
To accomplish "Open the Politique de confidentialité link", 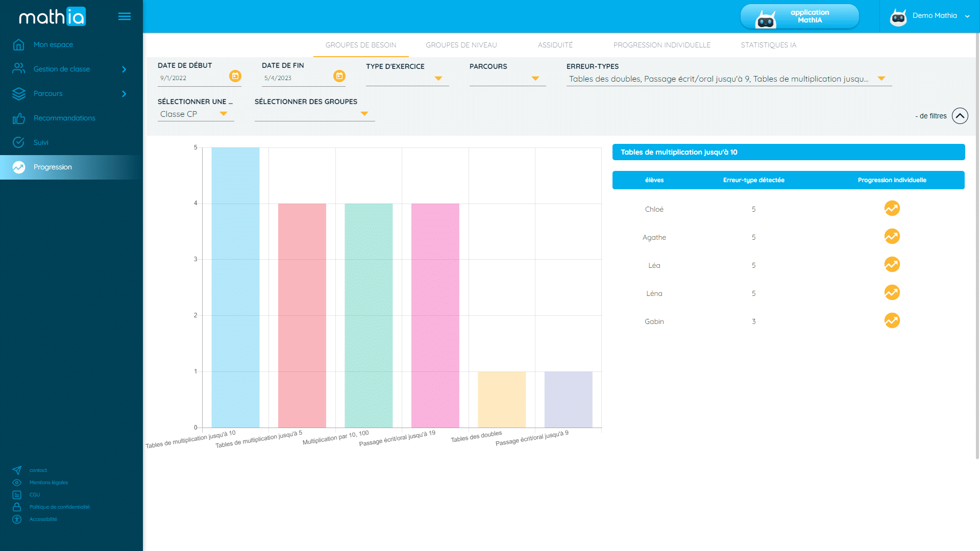I will (x=59, y=507).
